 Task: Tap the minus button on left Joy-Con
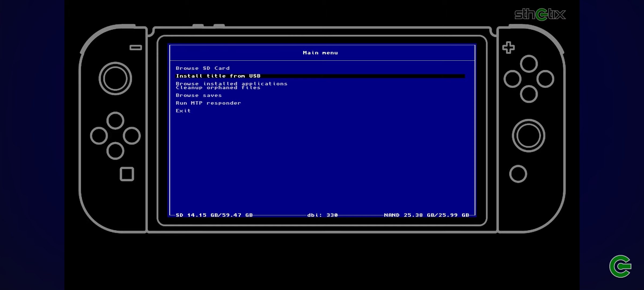tap(136, 48)
